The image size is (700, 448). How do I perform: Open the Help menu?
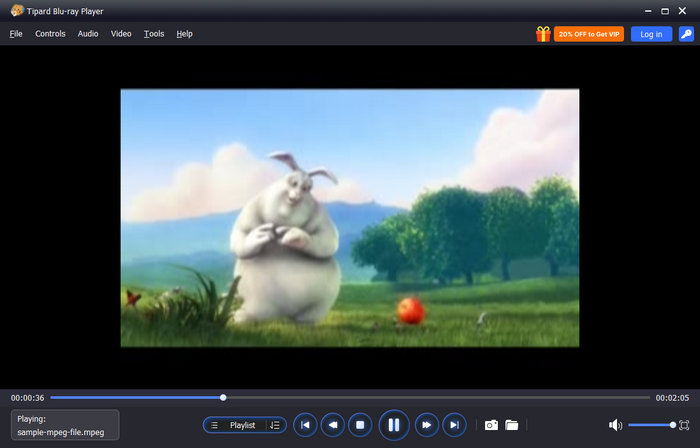[184, 34]
